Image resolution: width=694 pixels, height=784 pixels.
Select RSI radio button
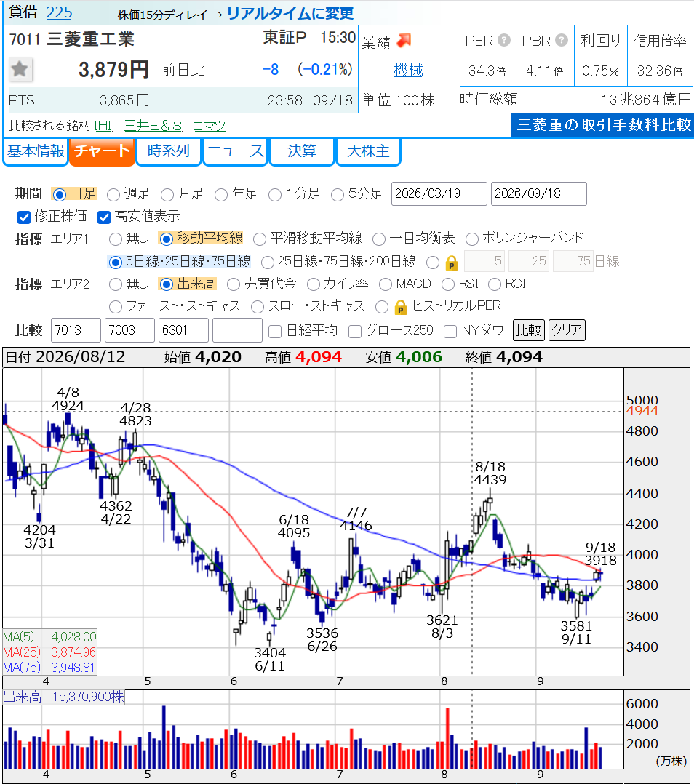448,284
